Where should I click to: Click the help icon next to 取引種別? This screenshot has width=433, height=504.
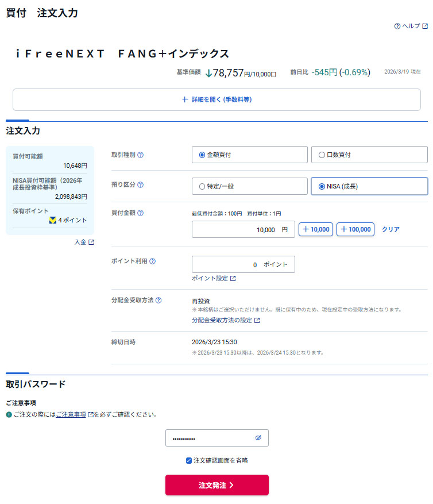(x=141, y=155)
